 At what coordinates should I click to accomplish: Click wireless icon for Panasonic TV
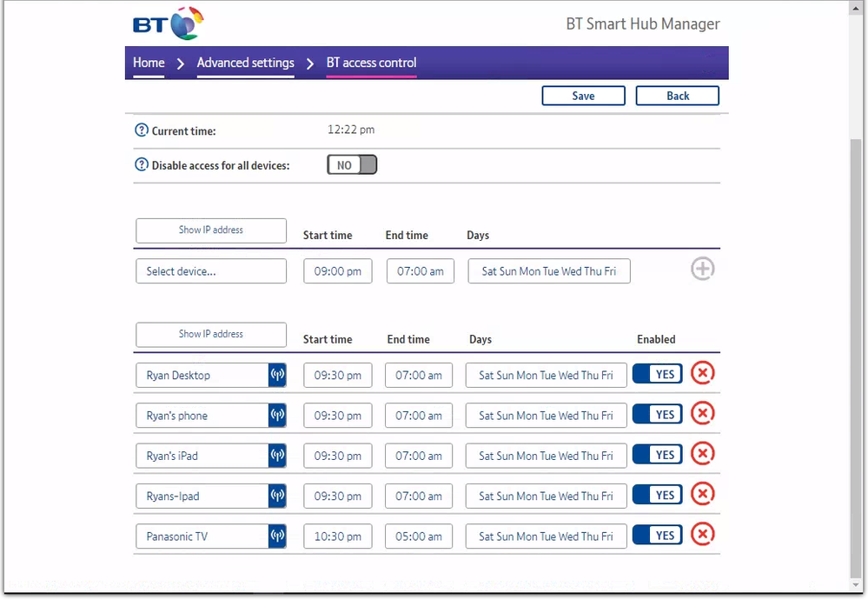tap(277, 536)
